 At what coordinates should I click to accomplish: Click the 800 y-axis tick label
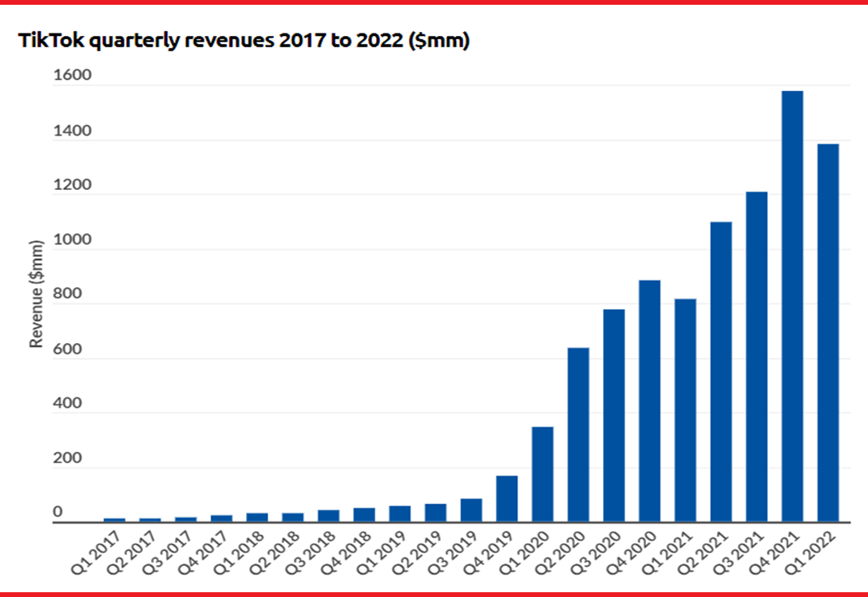click(68, 293)
